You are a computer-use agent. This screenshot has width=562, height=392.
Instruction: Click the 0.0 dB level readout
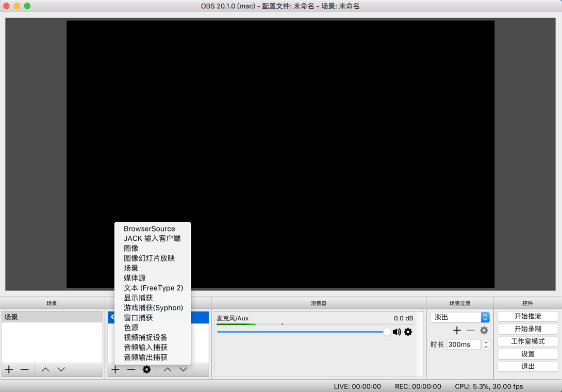coord(403,318)
